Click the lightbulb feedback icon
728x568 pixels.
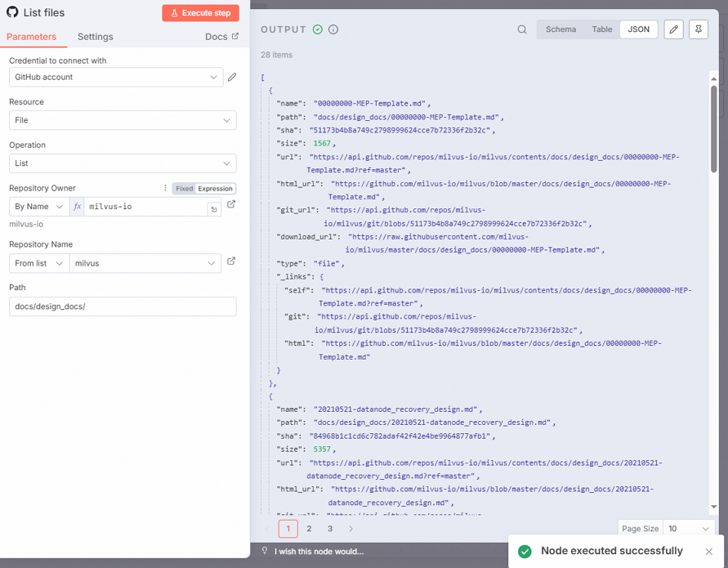[265, 551]
